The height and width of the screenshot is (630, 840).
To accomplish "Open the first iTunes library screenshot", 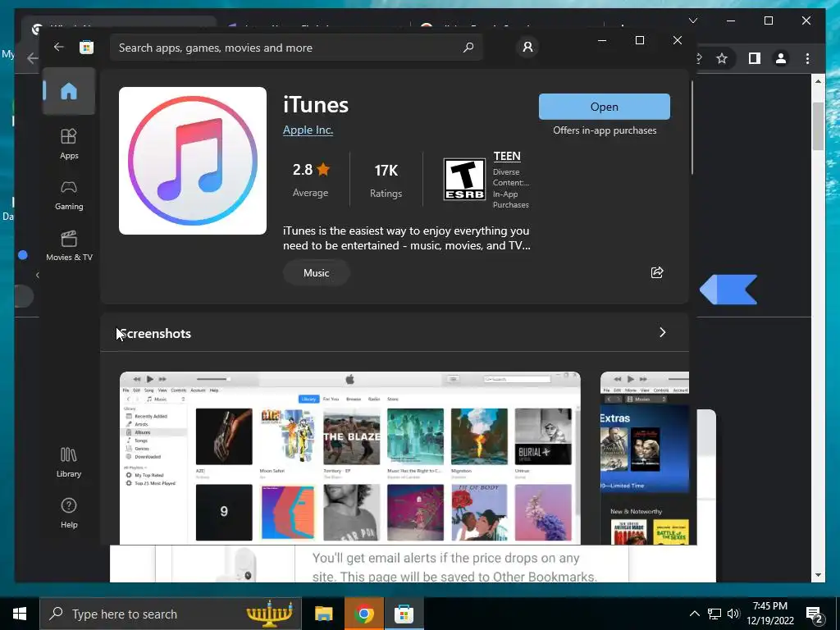I will [x=349, y=458].
